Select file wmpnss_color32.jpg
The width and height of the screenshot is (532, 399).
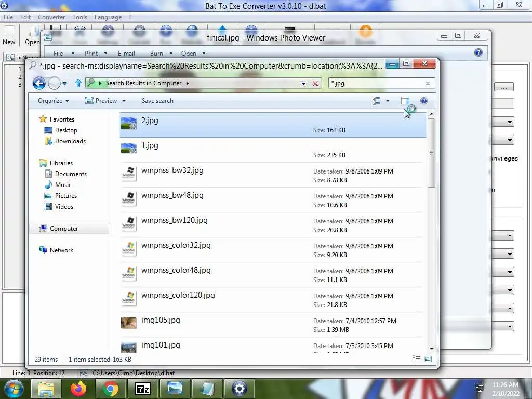[x=272, y=250]
